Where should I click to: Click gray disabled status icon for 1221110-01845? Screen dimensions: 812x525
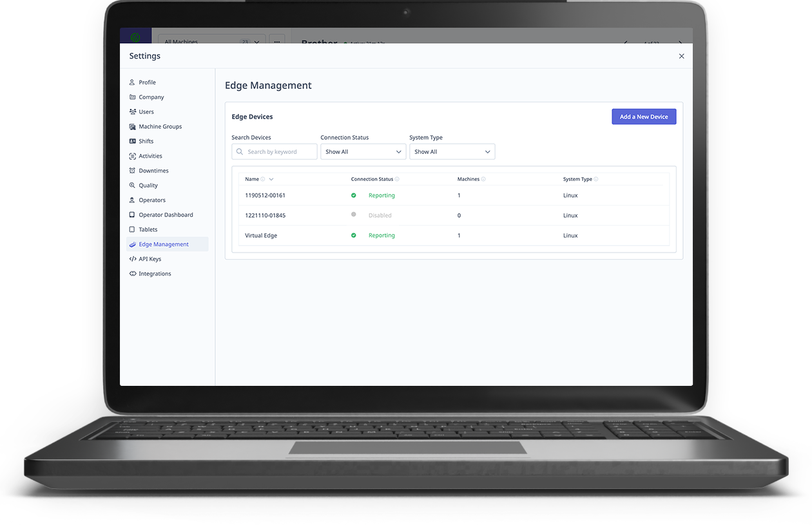[353, 215]
